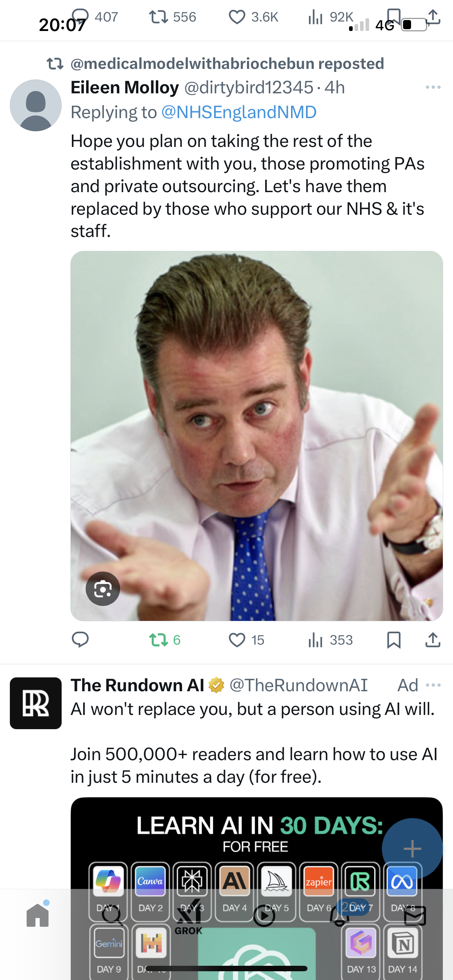Image resolution: width=453 pixels, height=980 pixels.
Task: View analytics showing 353 views
Action: click(330, 640)
